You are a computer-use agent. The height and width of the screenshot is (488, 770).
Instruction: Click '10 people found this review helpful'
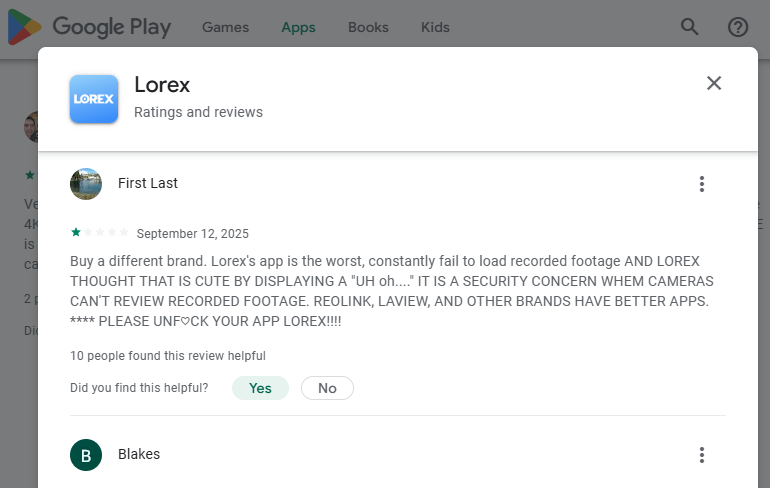click(168, 356)
